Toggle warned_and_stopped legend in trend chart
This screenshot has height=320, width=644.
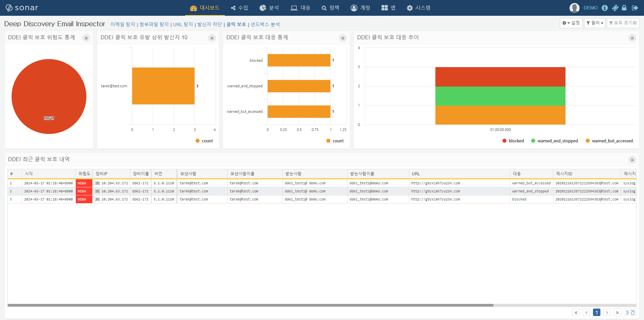coord(555,141)
